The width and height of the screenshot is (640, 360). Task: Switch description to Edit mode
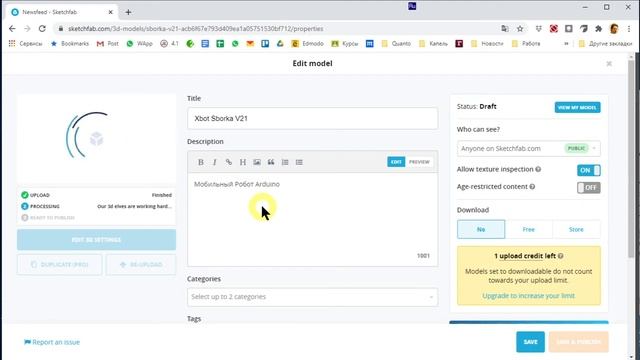coord(396,162)
